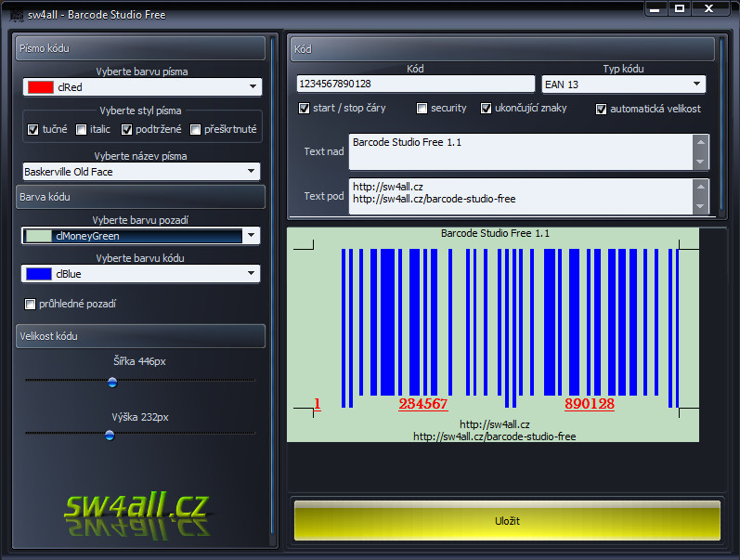The image size is (740, 560).
Task: Enable the přeškrtnuté strikethrough checkbox
Action: (x=195, y=129)
